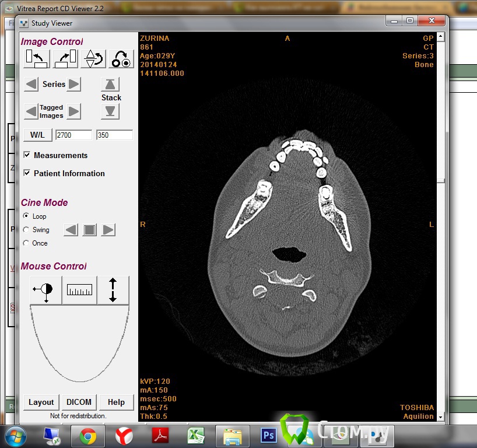Open the Layout button
Image resolution: width=477 pixels, height=448 pixels.
coord(41,402)
